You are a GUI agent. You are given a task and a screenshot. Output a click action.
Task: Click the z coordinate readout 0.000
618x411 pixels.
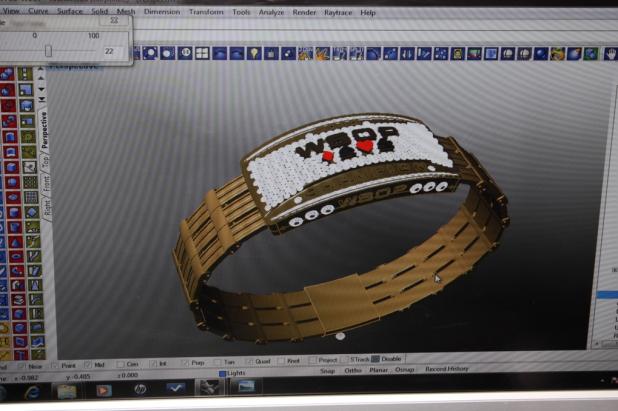(128, 376)
